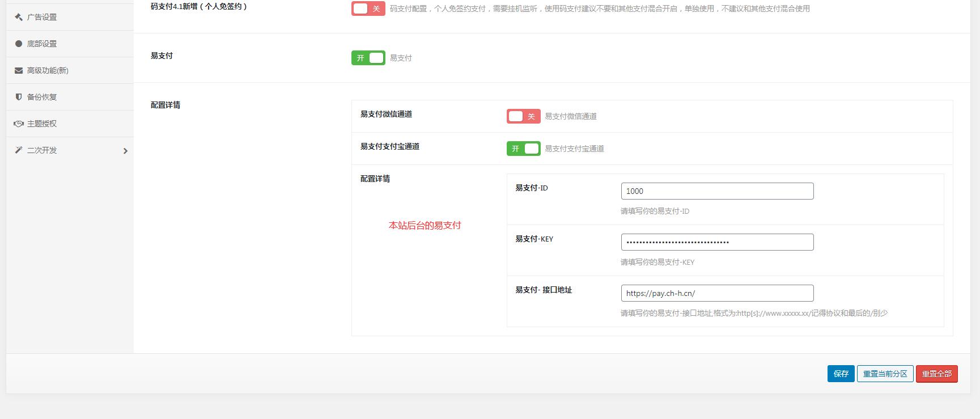The width and height of the screenshot is (980, 419).
Task: Click the 重置当前分区 button
Action: pyautogui.click(x=885, y=374)
